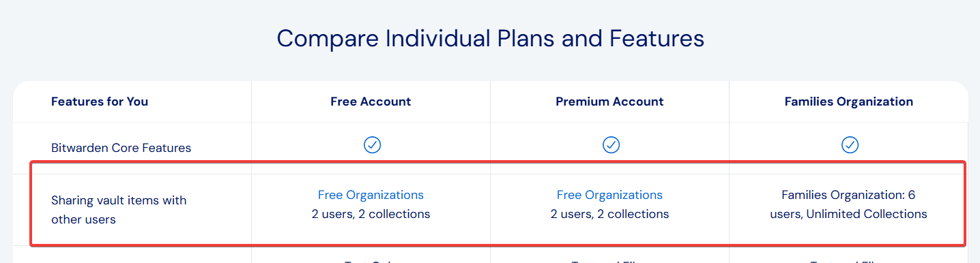
Task: Click the checkmark icon under Free Account
Action: (372, 144)
